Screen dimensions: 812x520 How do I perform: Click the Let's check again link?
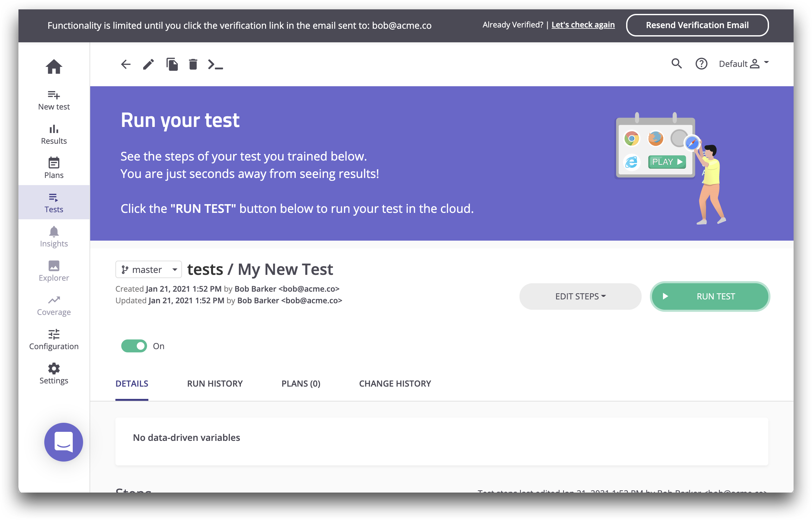pyautogui.click(x=583, y=25)
